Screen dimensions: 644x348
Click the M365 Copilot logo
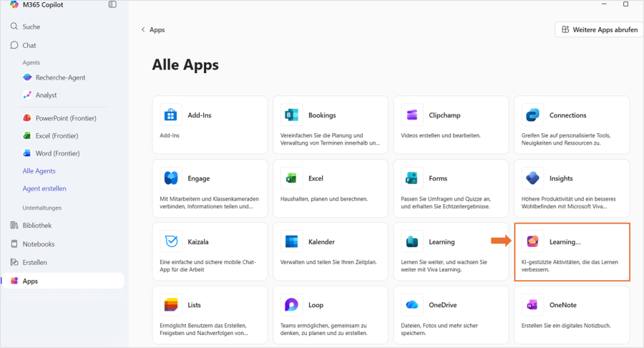14,4
